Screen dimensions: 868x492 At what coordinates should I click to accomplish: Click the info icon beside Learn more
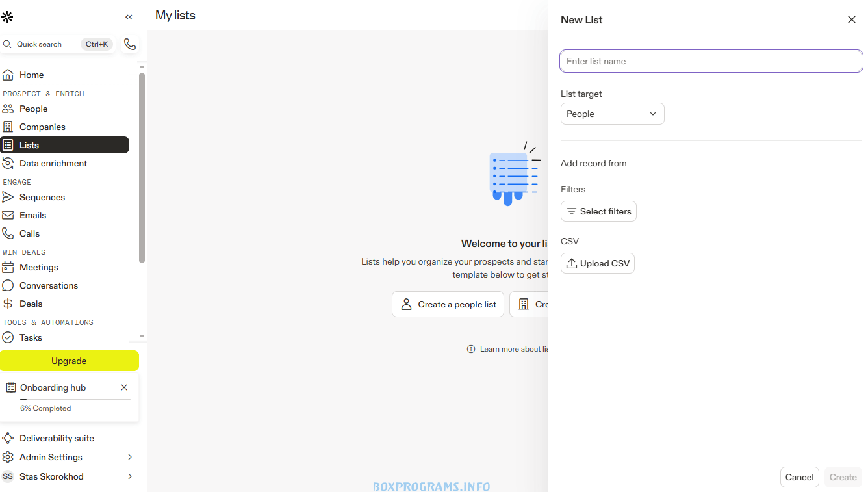point(471,349)
